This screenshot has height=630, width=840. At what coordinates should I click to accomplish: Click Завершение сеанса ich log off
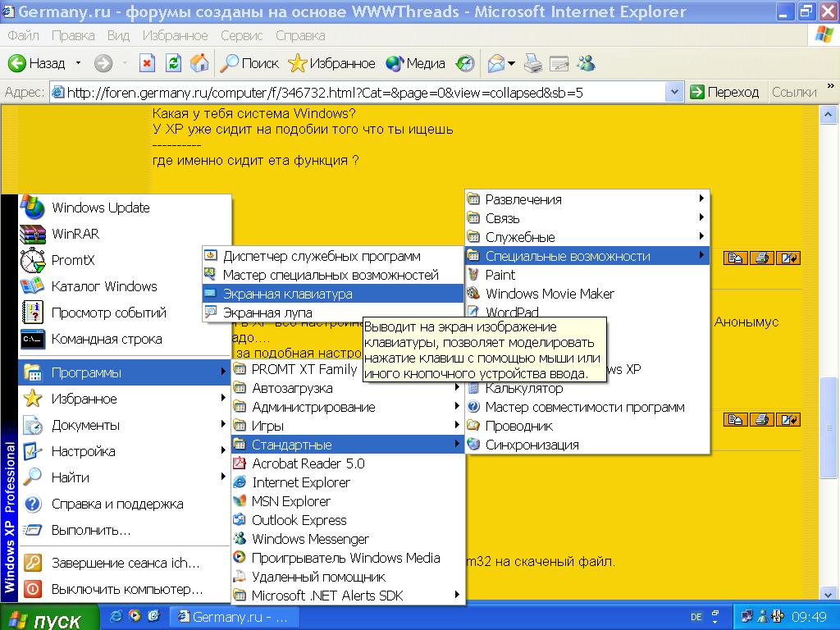125,563
